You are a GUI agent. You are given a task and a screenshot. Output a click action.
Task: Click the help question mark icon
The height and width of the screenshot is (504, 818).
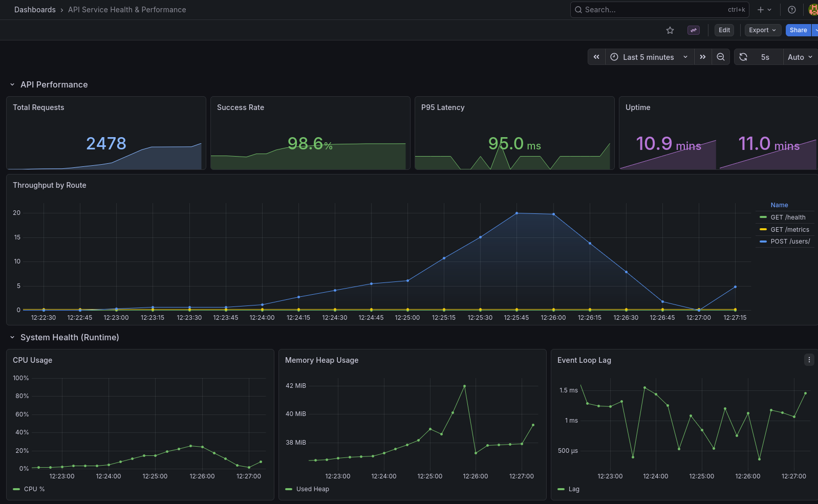(x=791, y=10)
